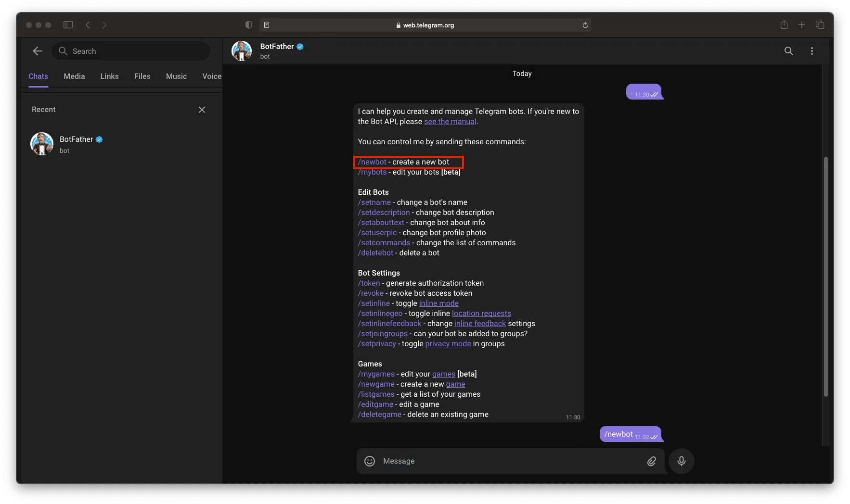Click the /deletegame command
Image resolution: width=850 pixels, height=504 pixels.
[x=379, y=415]
